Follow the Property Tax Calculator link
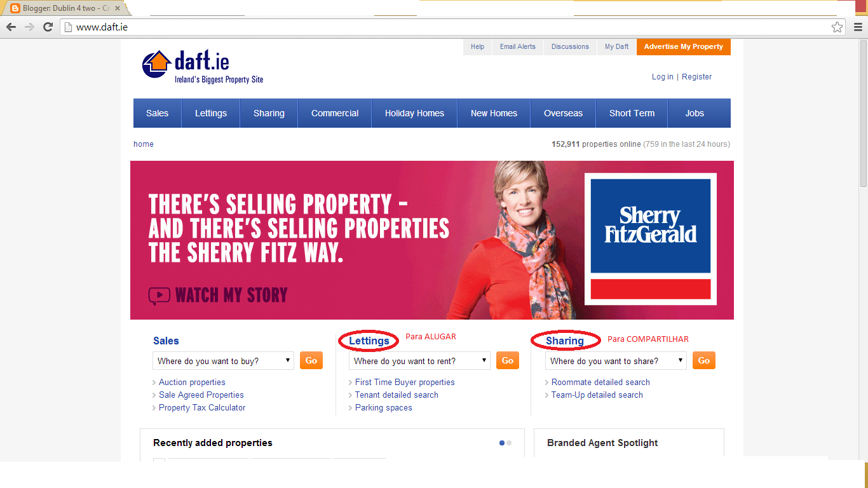The image size is (868, 488). (x=202, y=408)
